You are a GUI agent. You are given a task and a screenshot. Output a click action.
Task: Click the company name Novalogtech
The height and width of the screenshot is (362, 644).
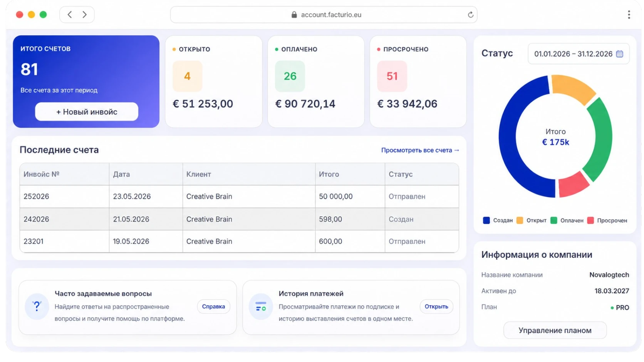coord(609,275)
